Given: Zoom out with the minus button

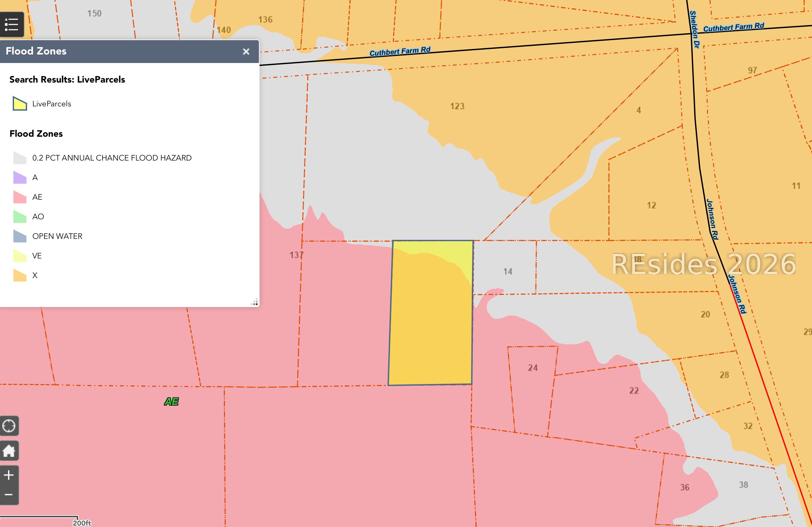Looking at the screenshot, I should pos(9,495).
